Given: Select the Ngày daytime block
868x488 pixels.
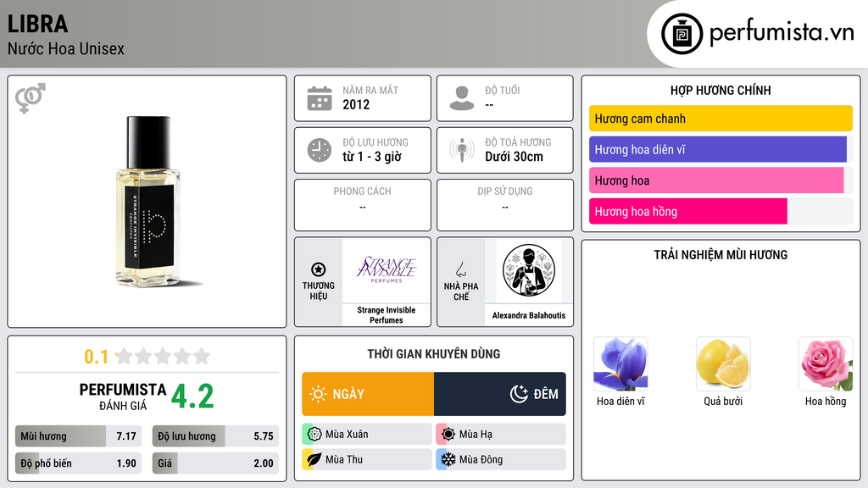Looking at the screenshot, I should [x=368, y=394].
